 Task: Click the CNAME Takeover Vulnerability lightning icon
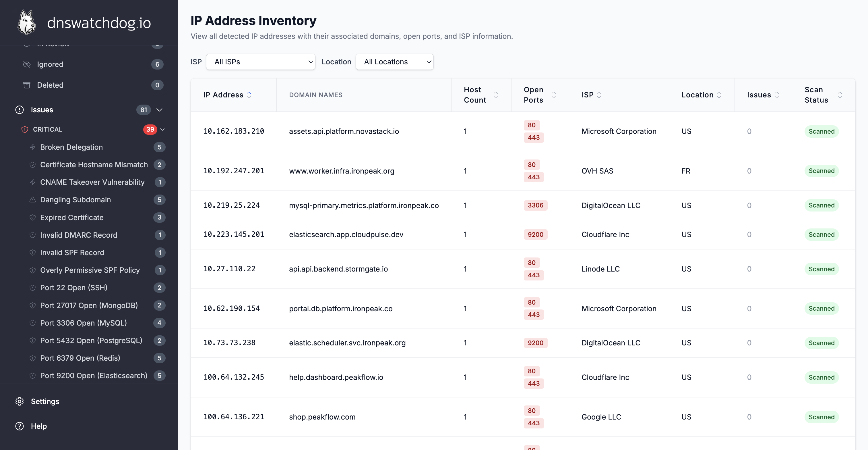33,182
